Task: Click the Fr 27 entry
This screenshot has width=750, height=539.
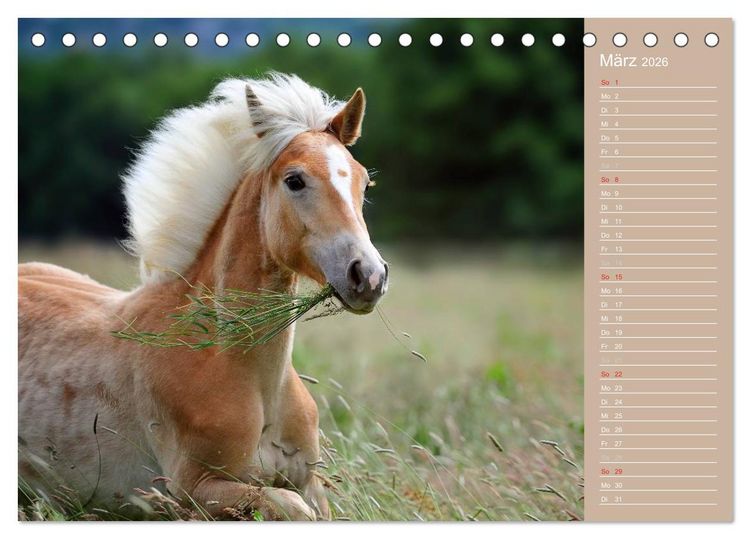Action: (658, 443)
